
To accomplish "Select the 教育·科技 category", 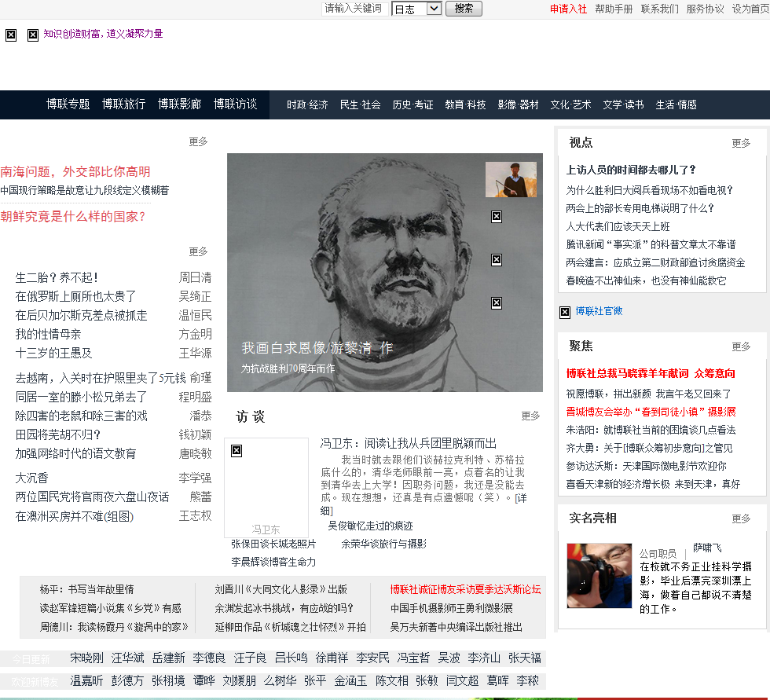I will (465, 104).
